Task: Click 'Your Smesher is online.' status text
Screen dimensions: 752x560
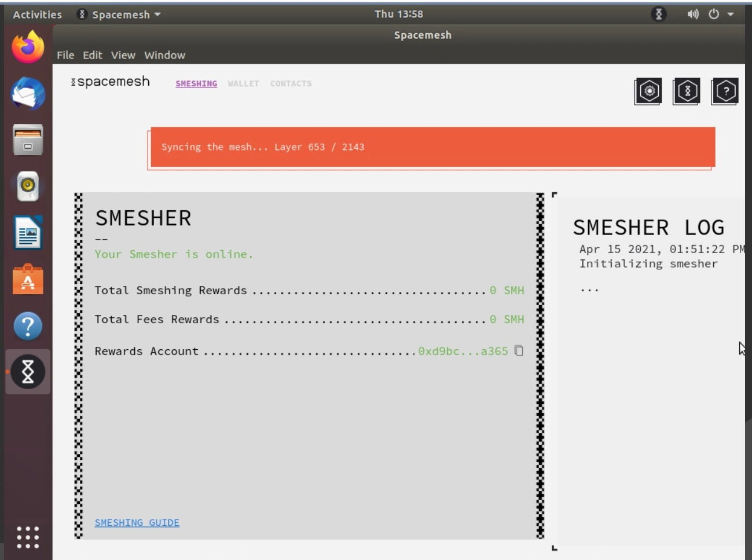Action: (x=174, y=254)
